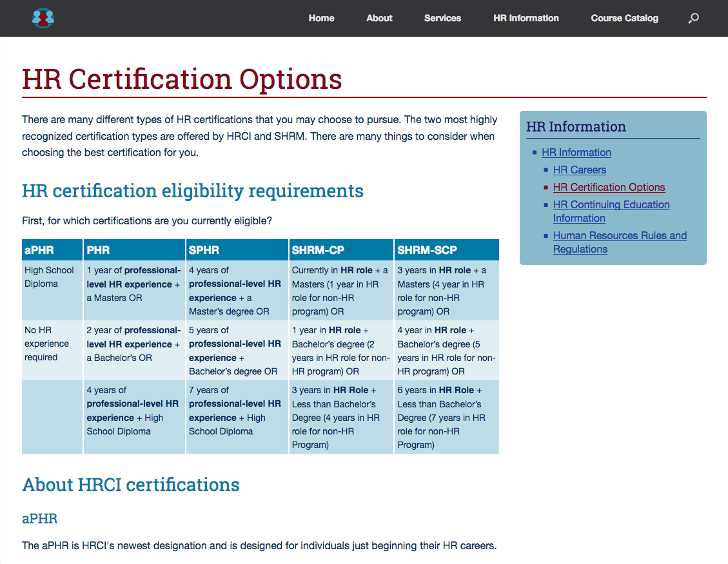Open the About page from navigation
The image size is (728, 564).
[379, 18]
